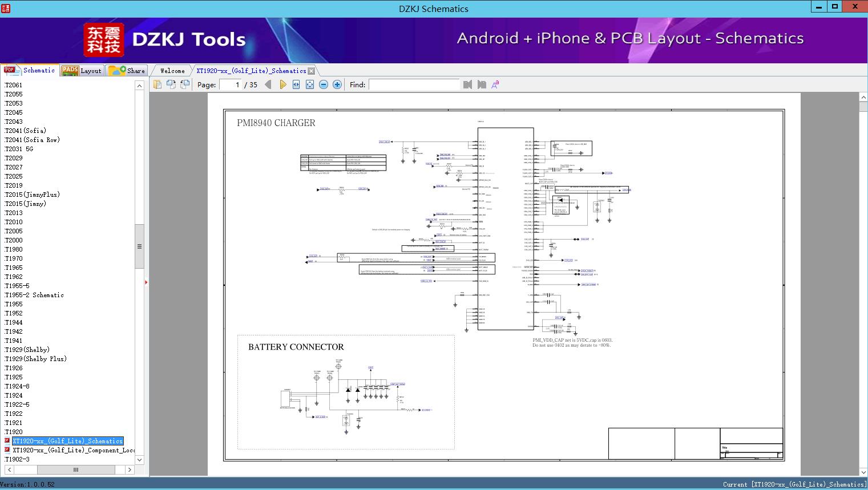
Task: Click the tree horizontal scroll right arrow
Action: point(130,469)
